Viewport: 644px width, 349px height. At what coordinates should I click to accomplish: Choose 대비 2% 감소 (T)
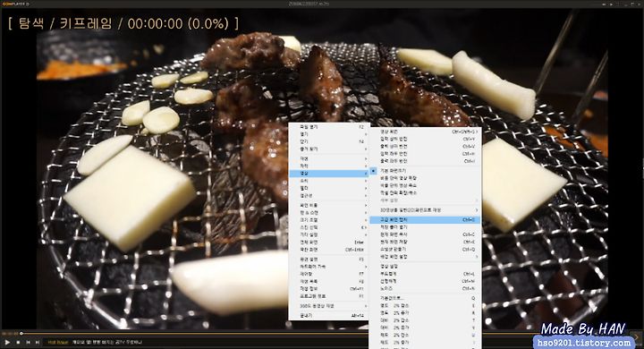coord(425,320)
